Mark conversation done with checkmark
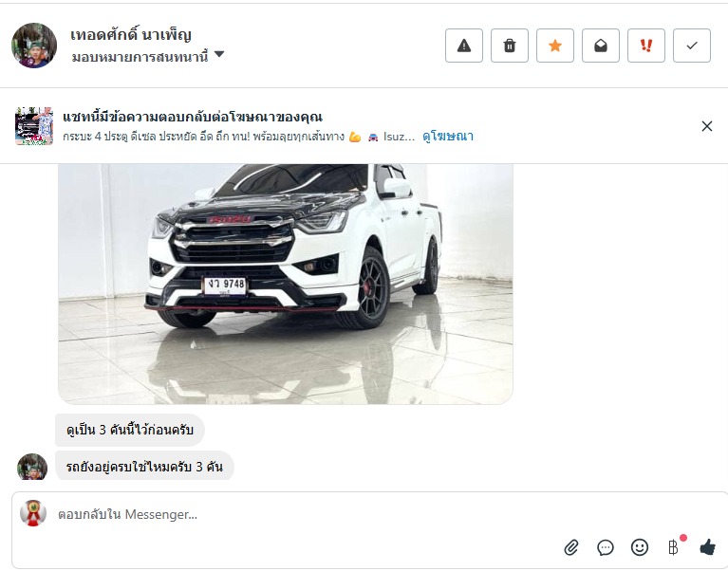This screenshot has width=728, height=571. click(x=691, y=46)
